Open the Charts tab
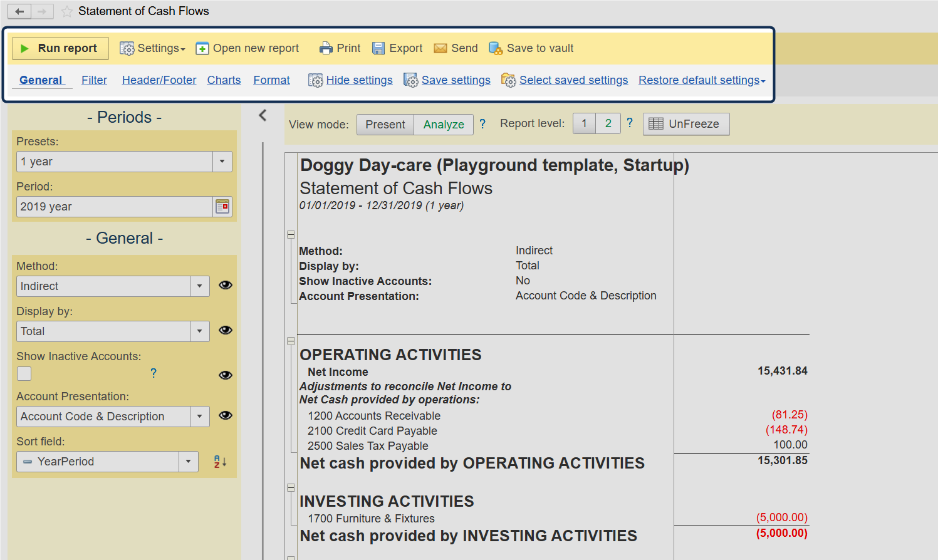Image resolution: width=938 pixels, height=560 pixels. [224, 80]
